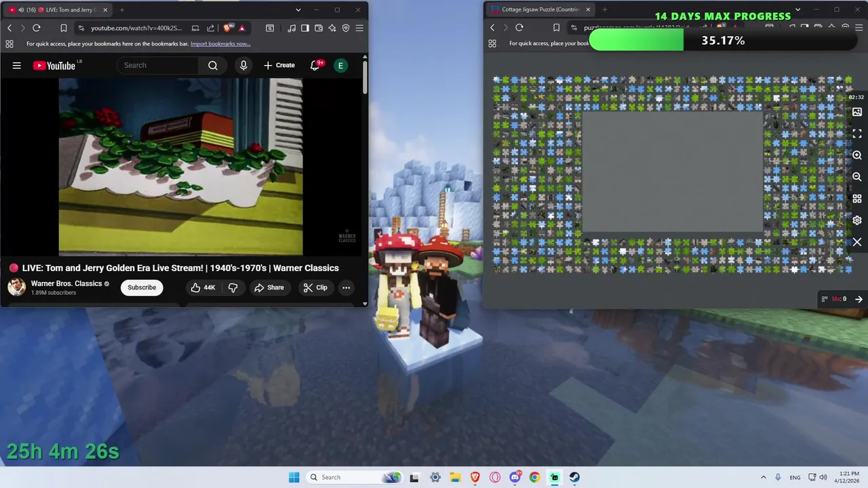Open a new tab in puzzle window

point(605,9)
